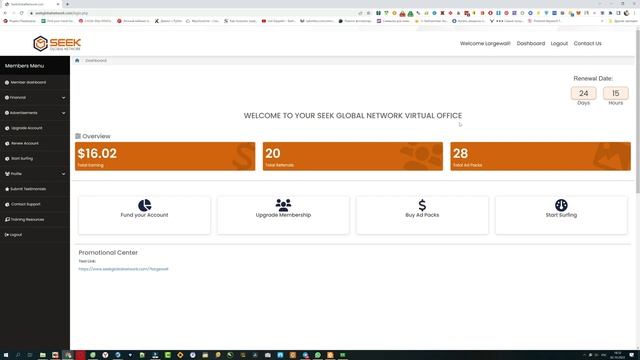The height and width of the screenshot is (360, 640).
Task: Expand the Financial menu chevron
Action: (63, 98)
